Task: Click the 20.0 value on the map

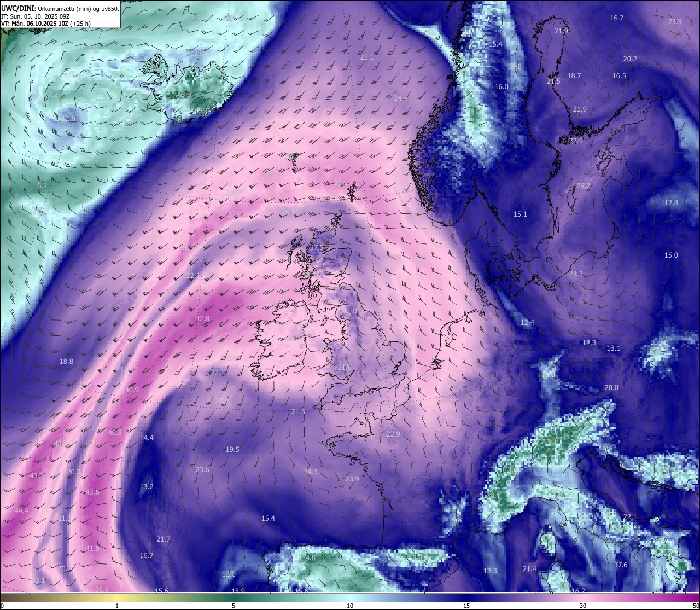Action: pyautogui.click(x=611, y=387)
